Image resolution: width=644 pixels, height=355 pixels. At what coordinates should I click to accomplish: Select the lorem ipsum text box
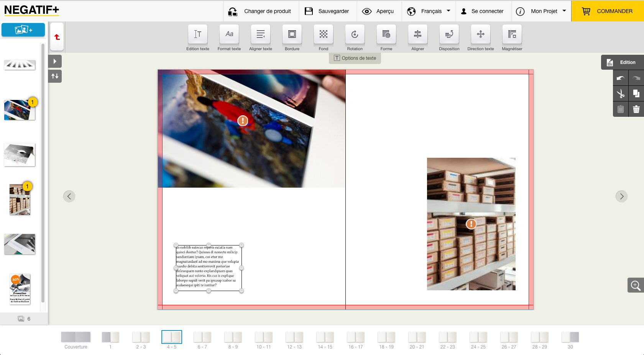pyautogui.click(x=209, y=268)
